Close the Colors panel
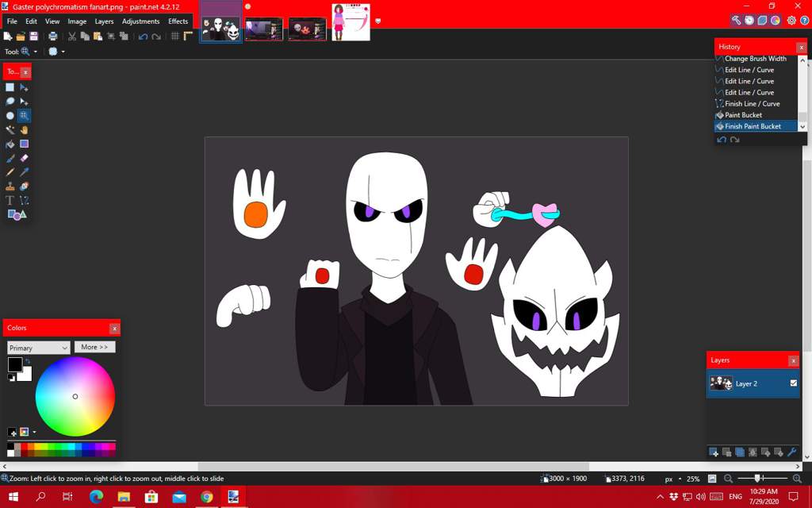Screen dimensions: 812x508 [x=114, y=328]
